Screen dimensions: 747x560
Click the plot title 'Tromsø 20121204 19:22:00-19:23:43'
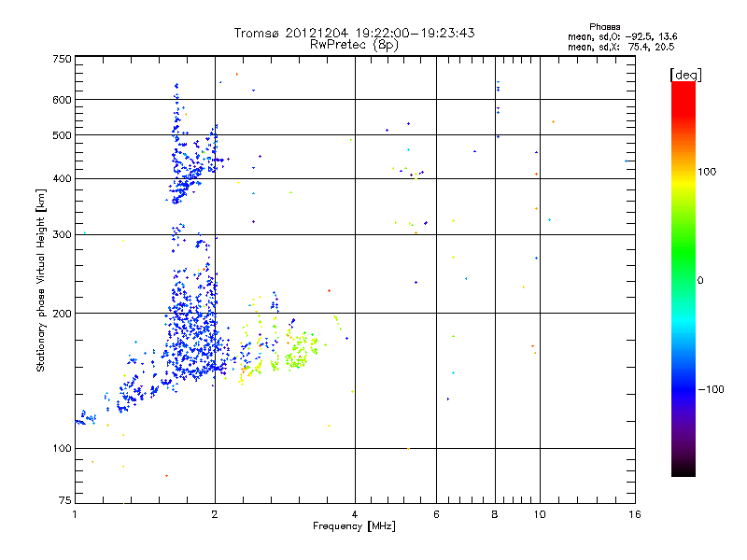[354, 33]
